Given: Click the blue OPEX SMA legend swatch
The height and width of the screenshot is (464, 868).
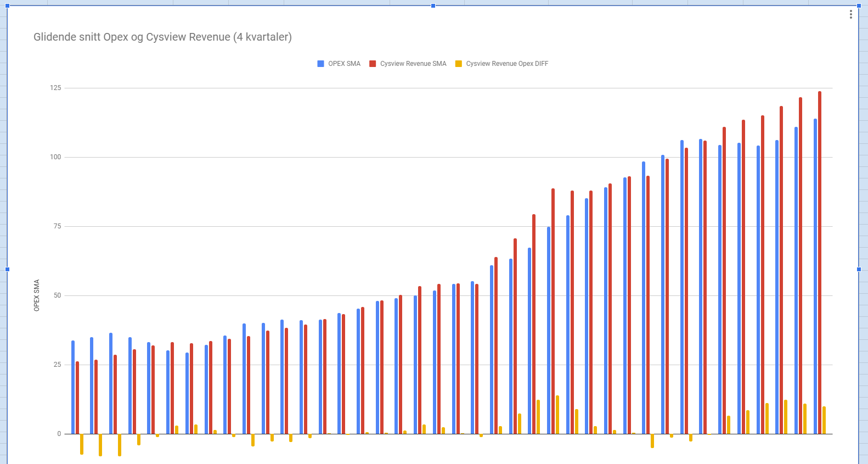Looking at the screenshot, I should 320,64.
